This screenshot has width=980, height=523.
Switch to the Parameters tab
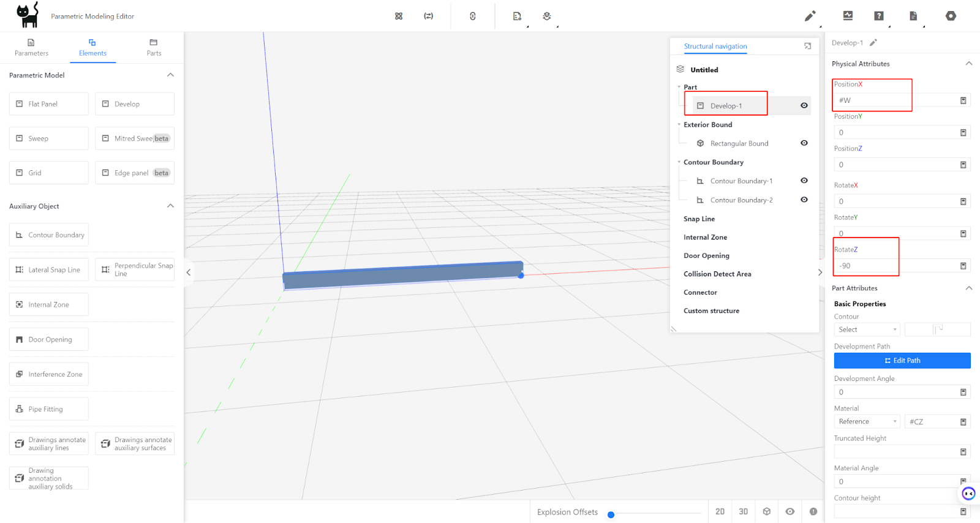tap(31, 48)
